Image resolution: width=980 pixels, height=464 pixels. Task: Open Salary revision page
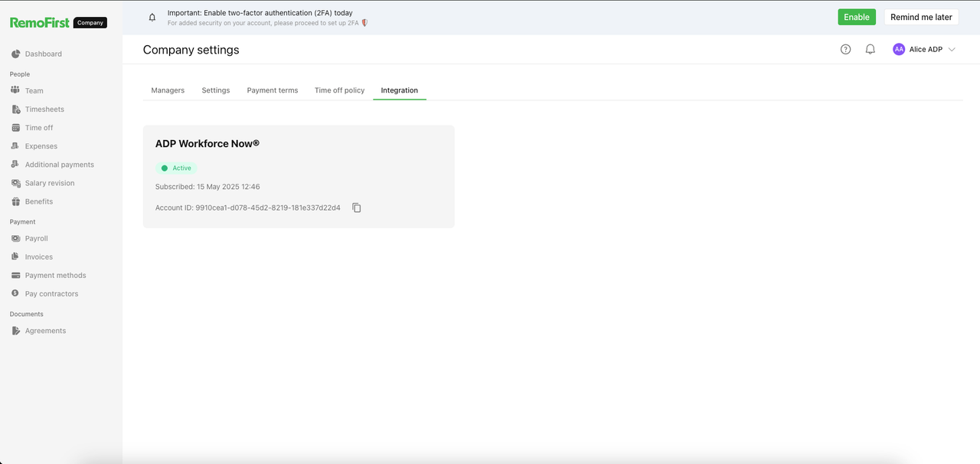[x=50, y=183]
